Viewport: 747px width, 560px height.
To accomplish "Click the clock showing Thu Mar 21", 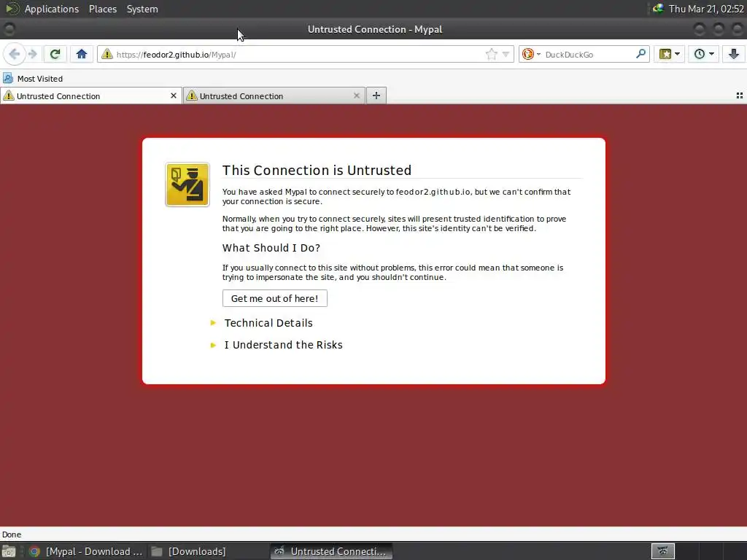I will coord(706,9).
